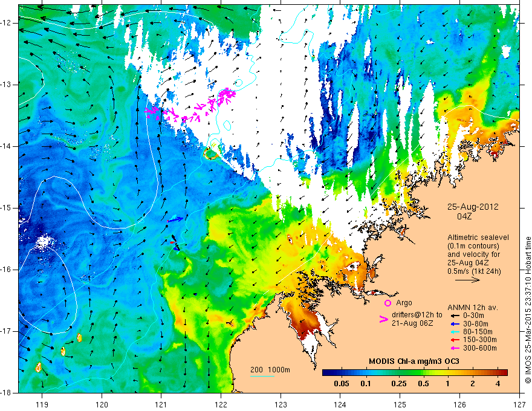The image size is (532, 411).
Task: Click the "-14" latitude axis label
Action: coord(7,146)
